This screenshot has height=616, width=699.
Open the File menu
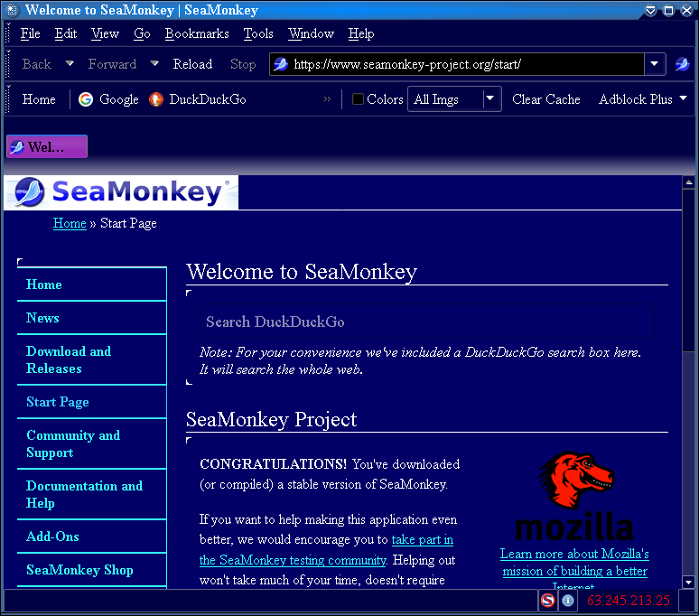[x=31, y=34]
